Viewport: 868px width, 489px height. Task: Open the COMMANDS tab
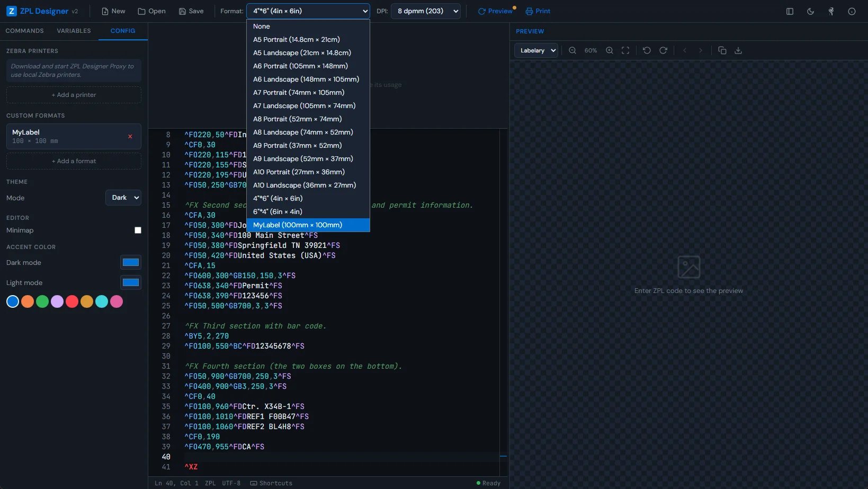coord(24,31)
